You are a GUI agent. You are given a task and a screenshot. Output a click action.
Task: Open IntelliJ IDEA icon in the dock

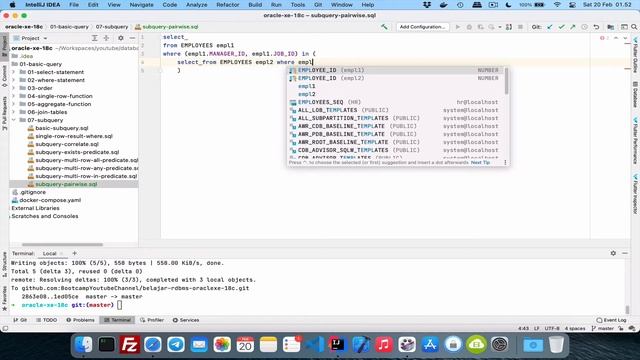338,344
